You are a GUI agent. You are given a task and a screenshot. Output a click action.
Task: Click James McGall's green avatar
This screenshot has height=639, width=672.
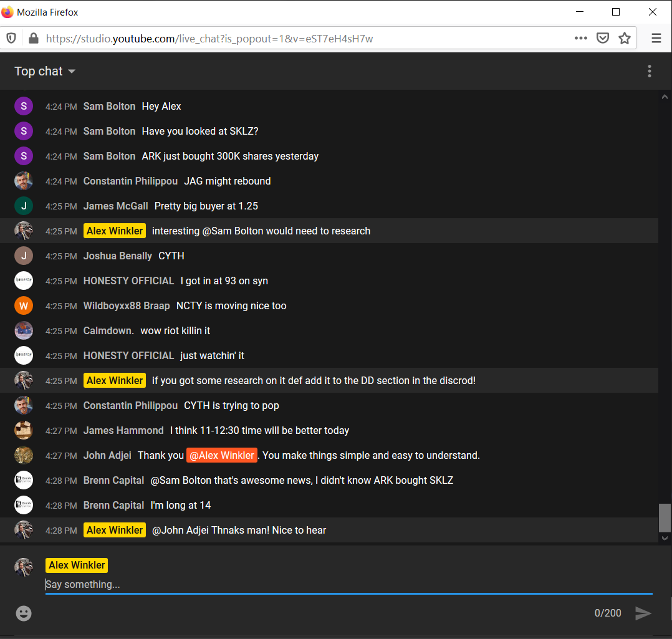click(x=24, y=206)
